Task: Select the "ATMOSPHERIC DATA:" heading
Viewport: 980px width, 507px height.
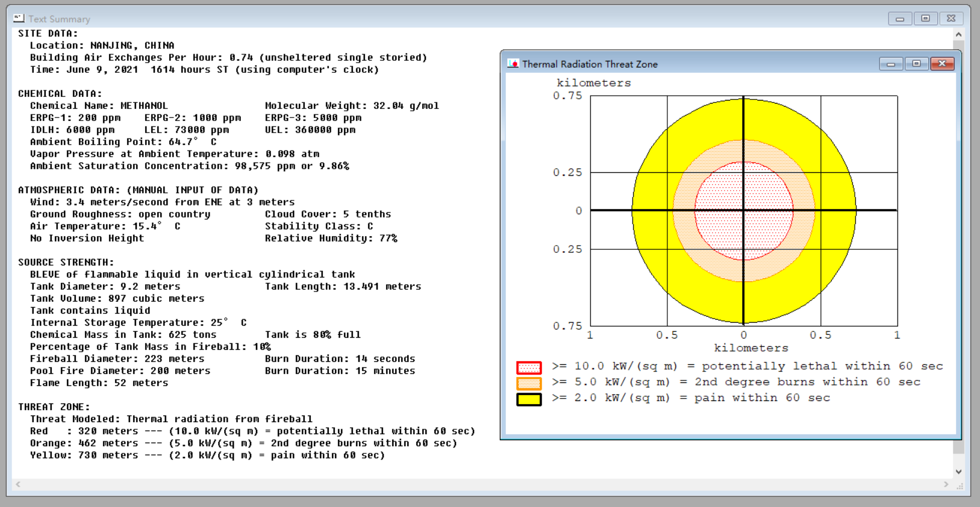Action: 69,190
